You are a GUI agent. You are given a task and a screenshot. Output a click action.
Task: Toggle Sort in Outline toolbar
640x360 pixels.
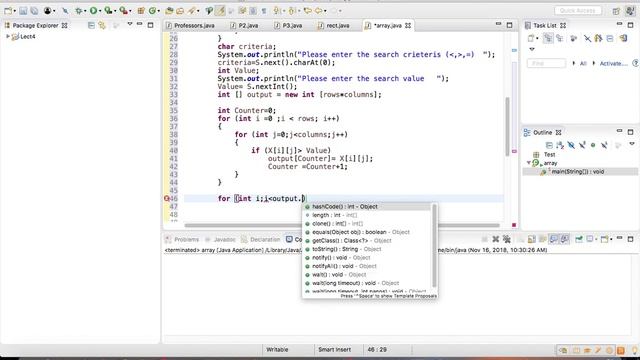[x=560, y=145]
